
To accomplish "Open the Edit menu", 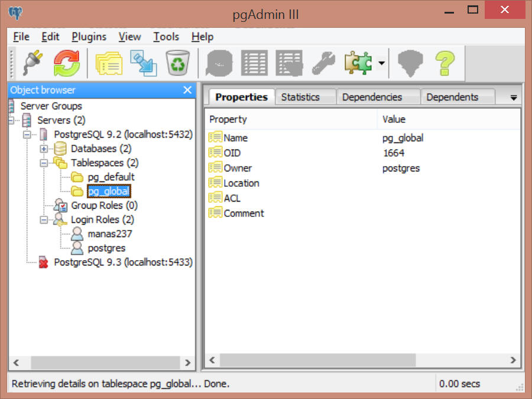I will pyautogui.click(x=50, y=37).
